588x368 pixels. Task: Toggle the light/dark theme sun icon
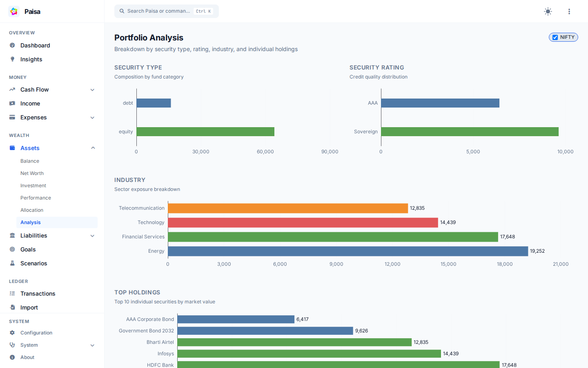tap(548, 11)
